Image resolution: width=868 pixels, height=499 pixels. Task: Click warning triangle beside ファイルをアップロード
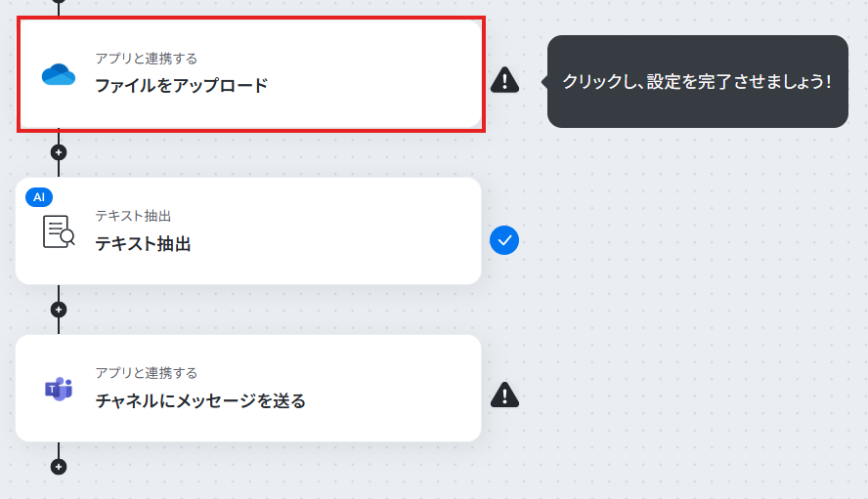504,80
